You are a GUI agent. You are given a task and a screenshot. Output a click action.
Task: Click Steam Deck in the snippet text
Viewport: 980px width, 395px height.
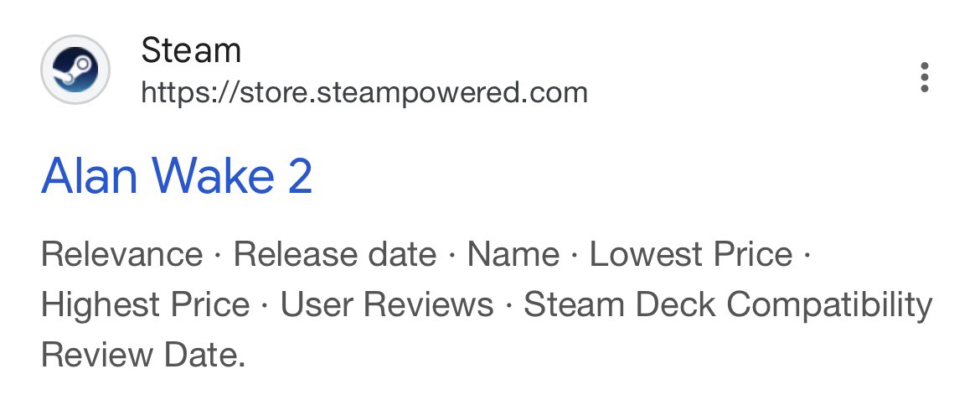tap(619, 305)
